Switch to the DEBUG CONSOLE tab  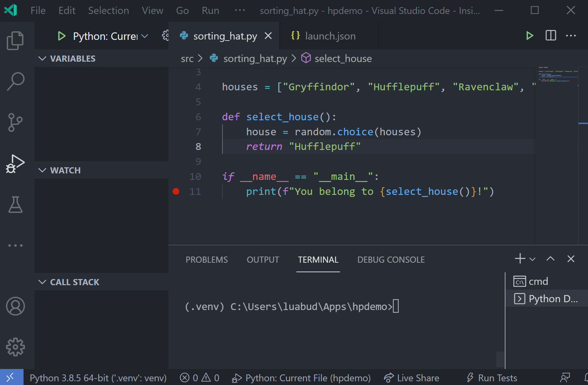pos(391,259)
